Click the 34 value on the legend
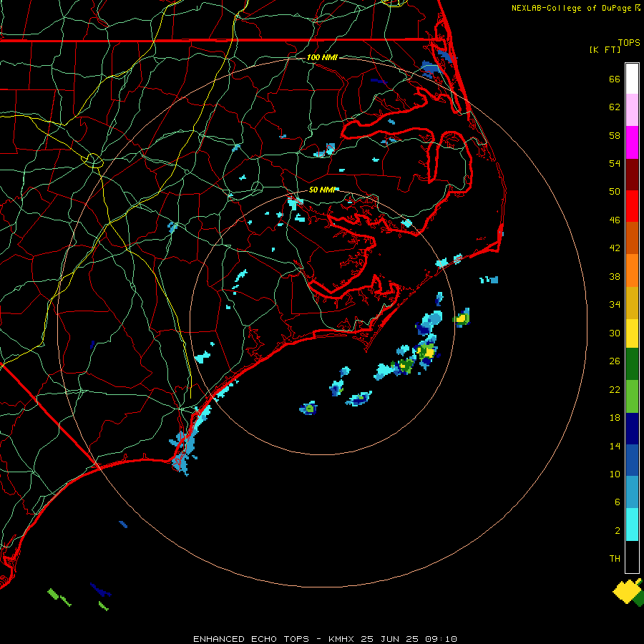The height and width of the screenshot is (644, 644). pos(615,305)
